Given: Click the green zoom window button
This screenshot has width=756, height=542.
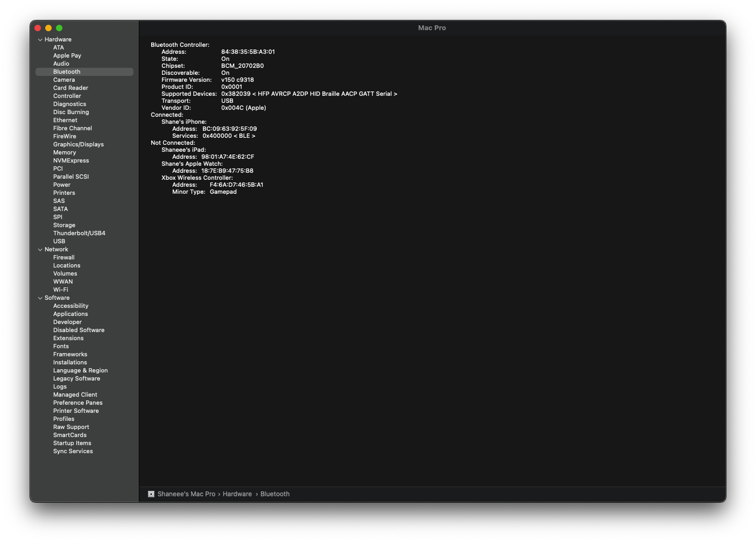Looking at the screenshot, I should pos(59,28).
